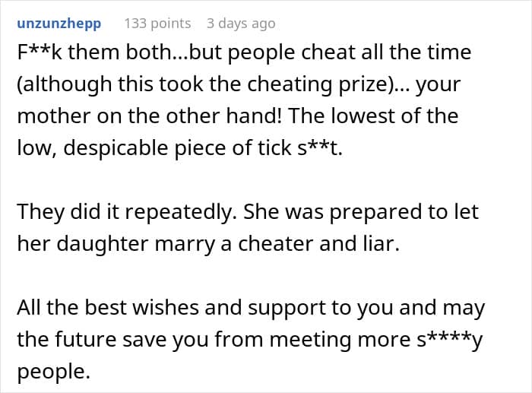This screenshot has width=532, height=393.
Task: Open the unzunzhepp user profile link
Action: pos(59,23)
